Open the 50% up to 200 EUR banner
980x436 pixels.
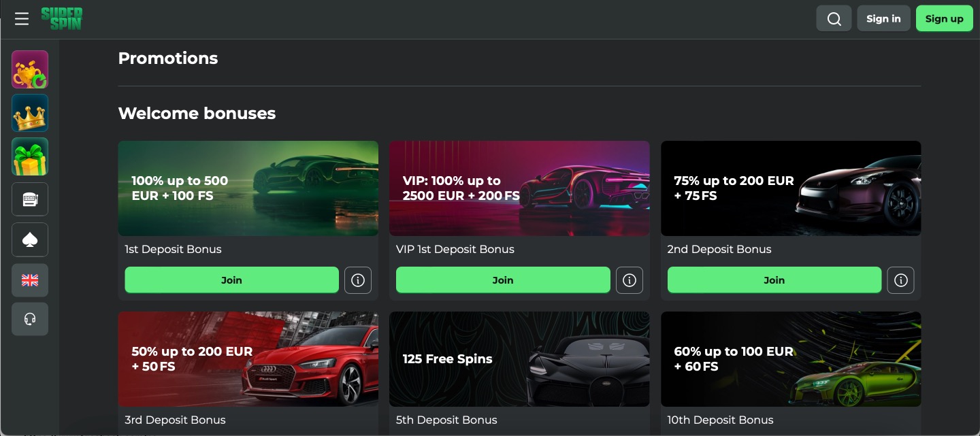[248, 359]
